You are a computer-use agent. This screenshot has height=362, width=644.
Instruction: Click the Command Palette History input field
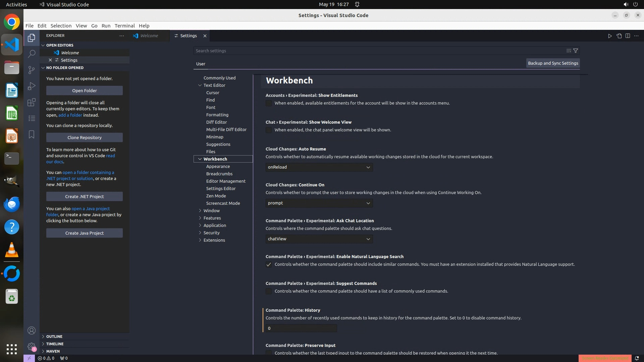(x=301, y=328)
